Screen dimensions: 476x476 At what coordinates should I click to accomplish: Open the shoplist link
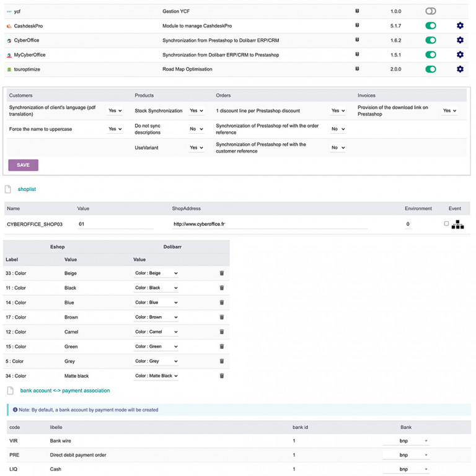click(27, 189)
